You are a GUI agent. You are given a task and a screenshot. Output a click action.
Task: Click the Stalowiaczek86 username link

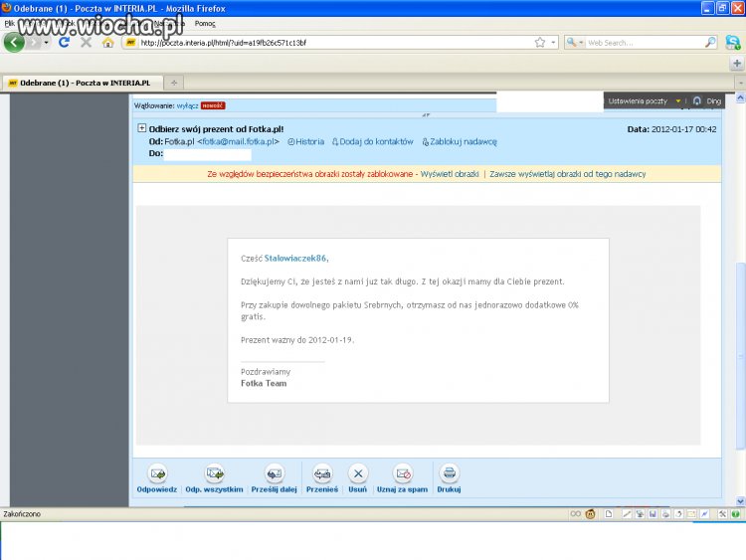point(295,259)
